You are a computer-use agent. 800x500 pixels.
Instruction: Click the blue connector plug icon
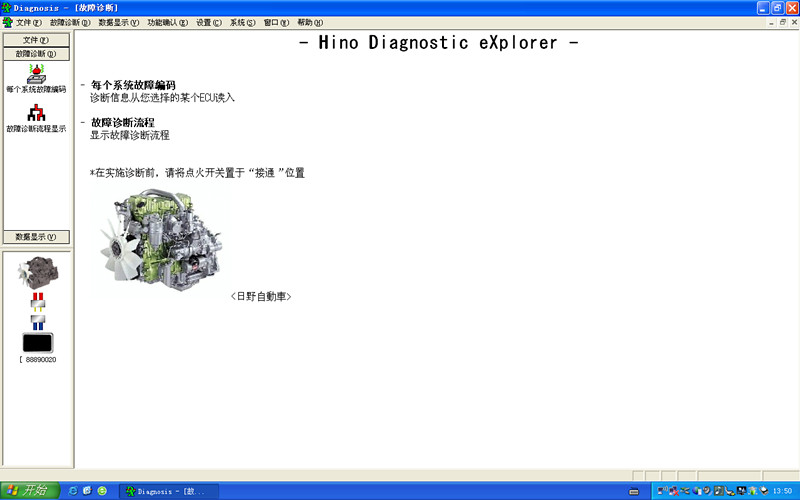coord(38,322)
